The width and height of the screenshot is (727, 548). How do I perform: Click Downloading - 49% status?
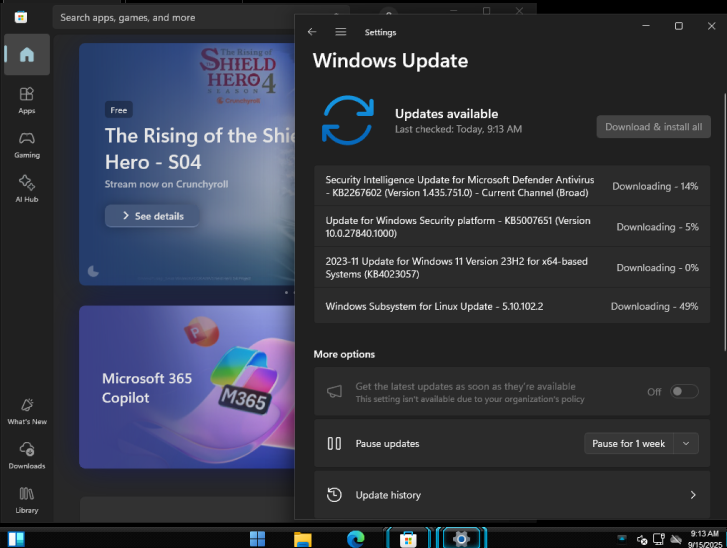pos(654,306)
